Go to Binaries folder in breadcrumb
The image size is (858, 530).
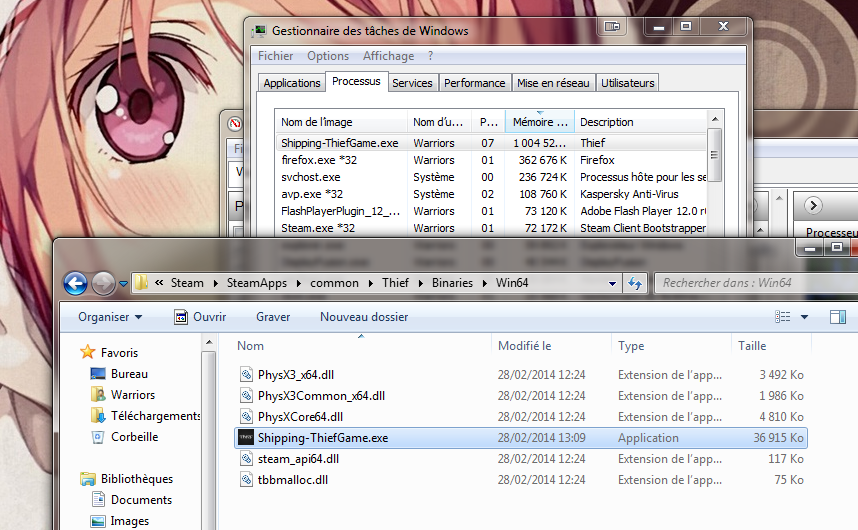click(452, 283)
